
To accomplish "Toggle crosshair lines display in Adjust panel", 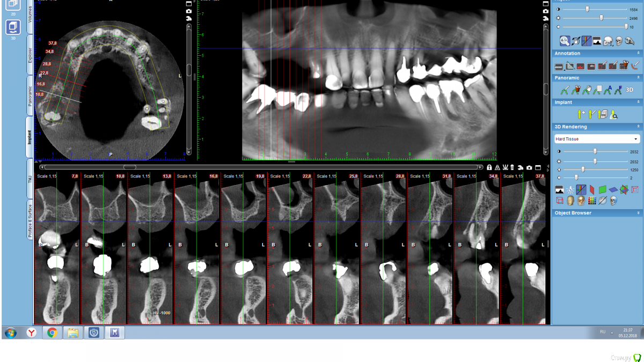I will tap(586, 41).
